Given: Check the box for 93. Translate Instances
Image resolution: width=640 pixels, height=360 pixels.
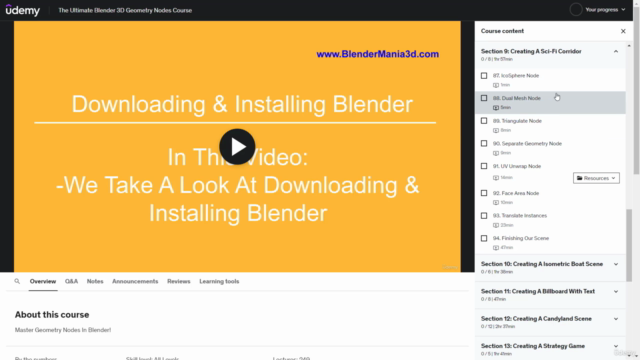Looking at the screenshot, I should point(484,216).
